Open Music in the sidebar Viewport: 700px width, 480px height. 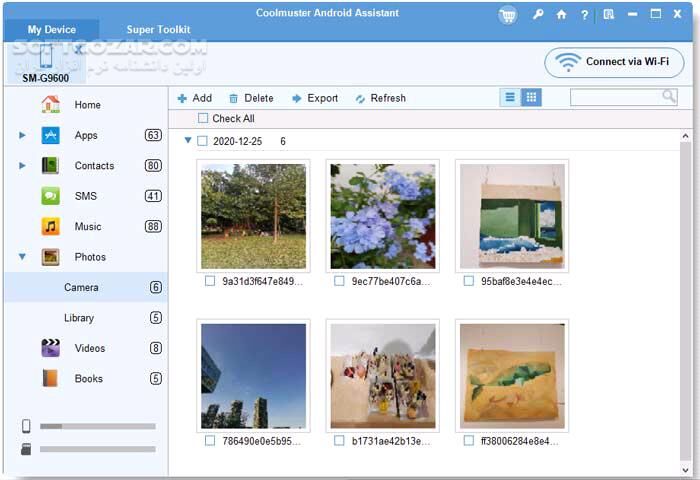click(87, 227)
